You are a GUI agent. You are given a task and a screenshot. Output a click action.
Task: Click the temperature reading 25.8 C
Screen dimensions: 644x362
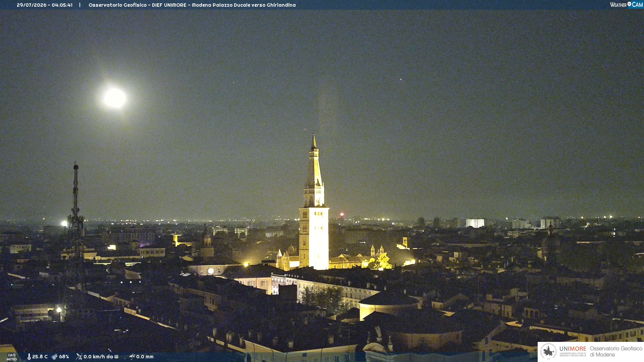click(40, 357)
